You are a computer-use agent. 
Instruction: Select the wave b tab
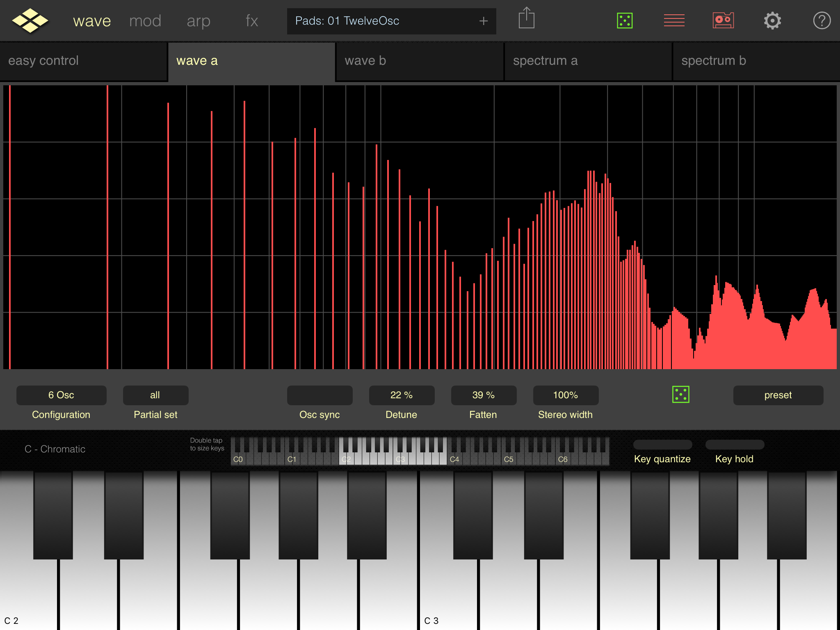click(420, 61)
